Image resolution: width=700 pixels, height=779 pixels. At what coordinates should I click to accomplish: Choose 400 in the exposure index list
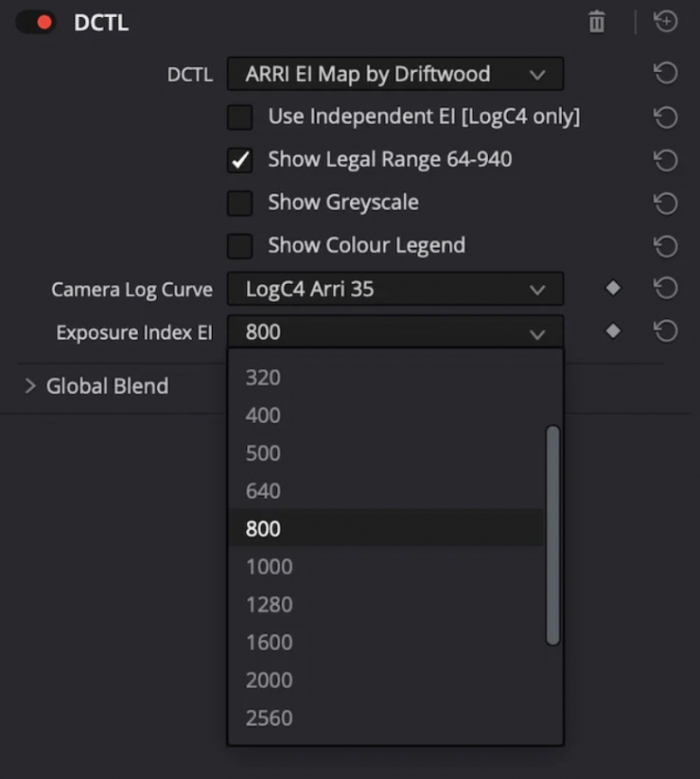[264, 416]
